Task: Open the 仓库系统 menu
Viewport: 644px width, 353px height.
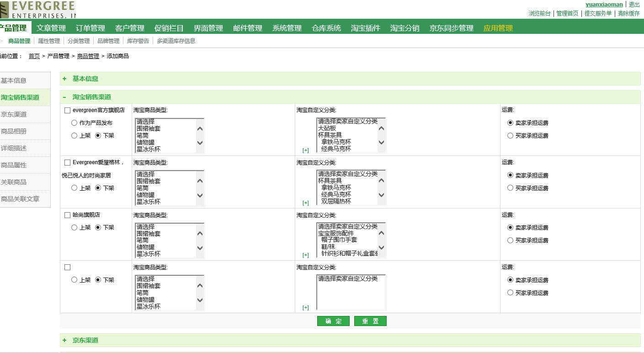Action: 326,28
